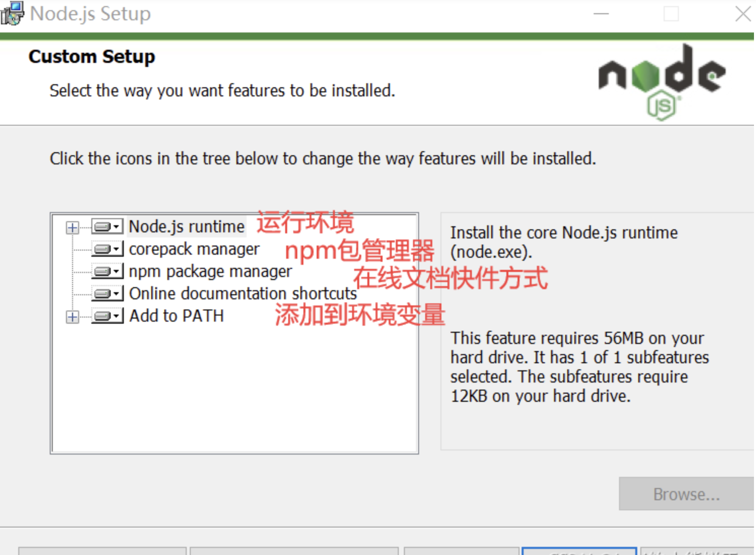Close the Node.js Setup window

click(x=743, y=14)
